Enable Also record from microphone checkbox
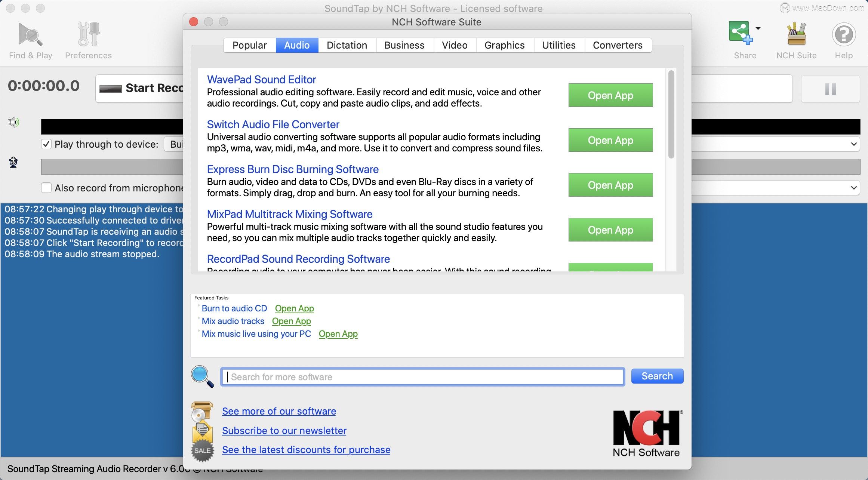The image size is (868, 480). (x=46, y=188)
